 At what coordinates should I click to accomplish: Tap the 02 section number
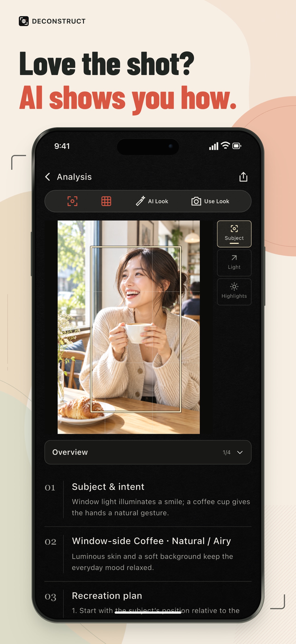point(50,542)
